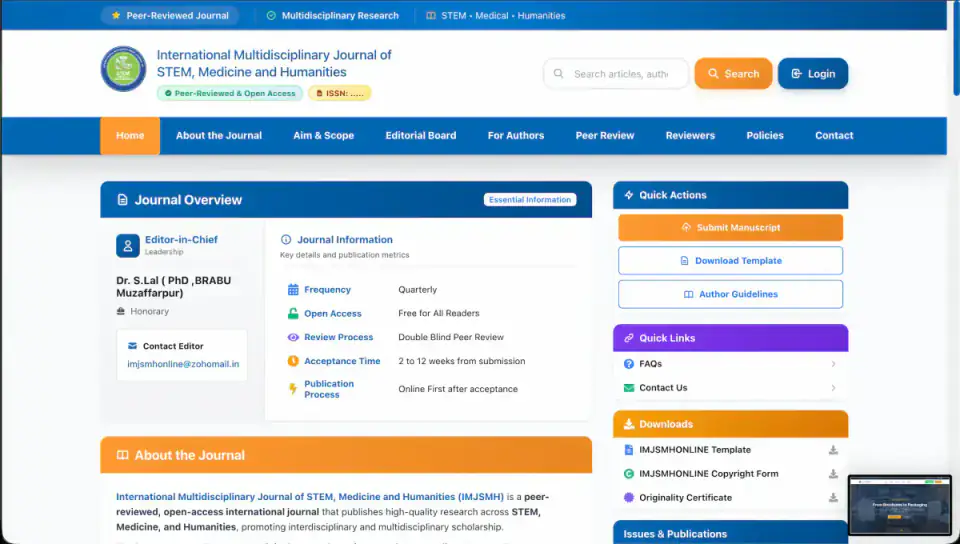Open the About the Journal menu
This screenshot has width=960, height=544.
[x=219, y=136]
